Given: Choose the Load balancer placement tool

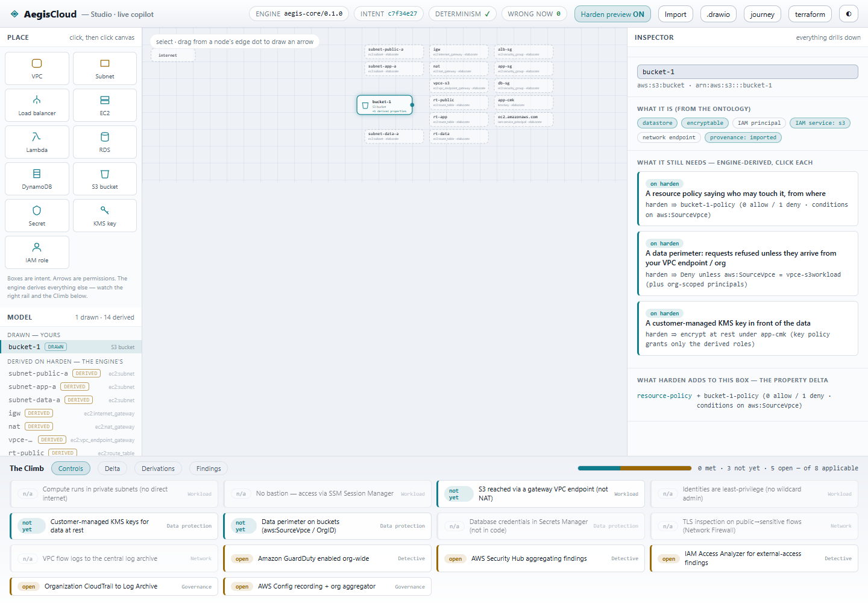Looking at the screenshot, I should [x=37, y=105].
